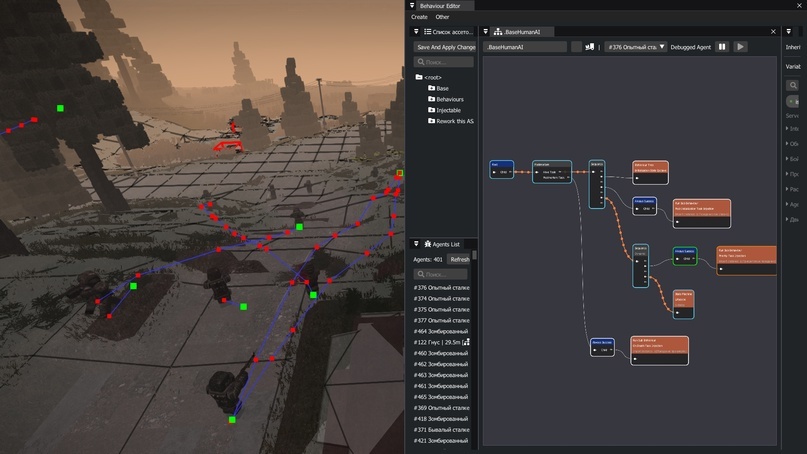Click the list icon on asset list tab
The image size is (807, 454).
coord(427,32)
